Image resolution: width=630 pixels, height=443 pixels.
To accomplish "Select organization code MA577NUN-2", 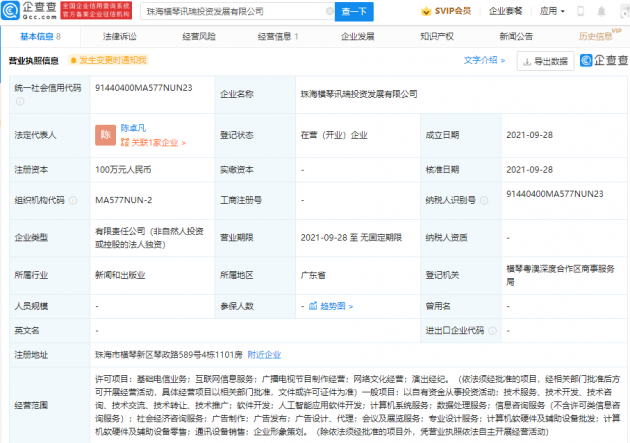I will point(123,200).
